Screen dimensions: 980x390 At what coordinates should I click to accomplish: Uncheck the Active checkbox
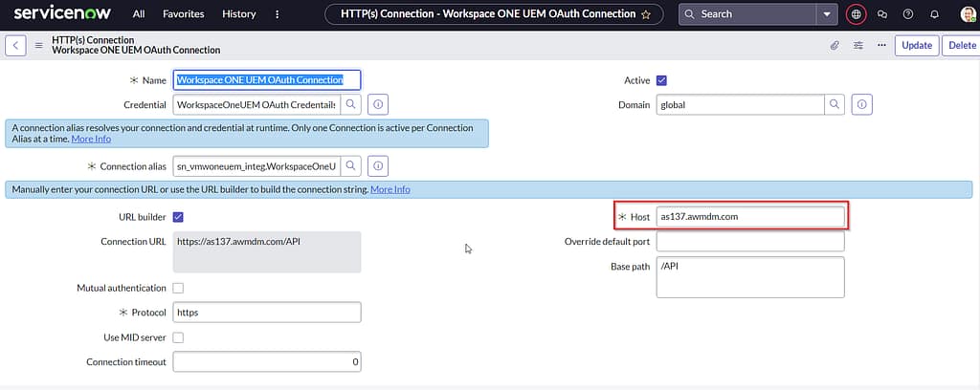pos(661,80)
